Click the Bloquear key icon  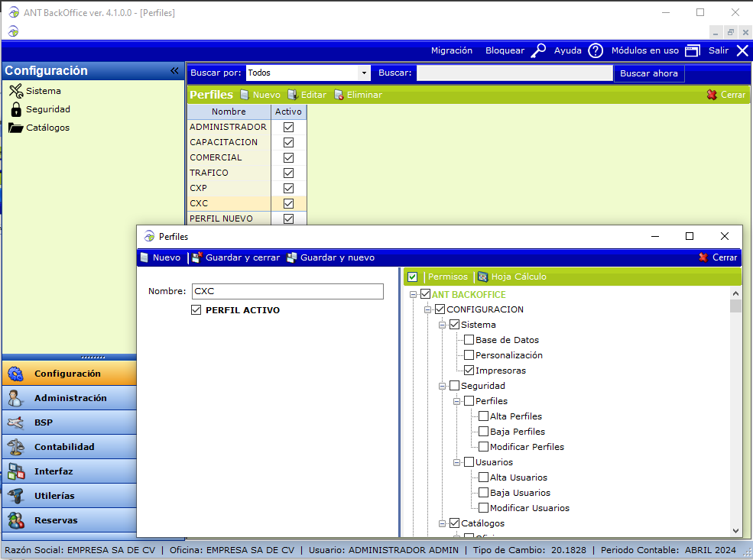pos(539,50)
